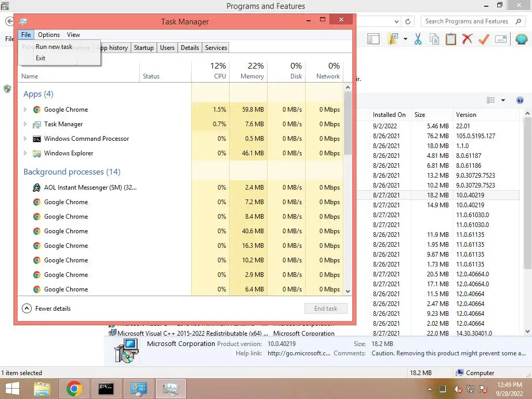Screen dimensions: 532x399
Task: Open the File menu in Task Manager
Action: click(26, 35)
